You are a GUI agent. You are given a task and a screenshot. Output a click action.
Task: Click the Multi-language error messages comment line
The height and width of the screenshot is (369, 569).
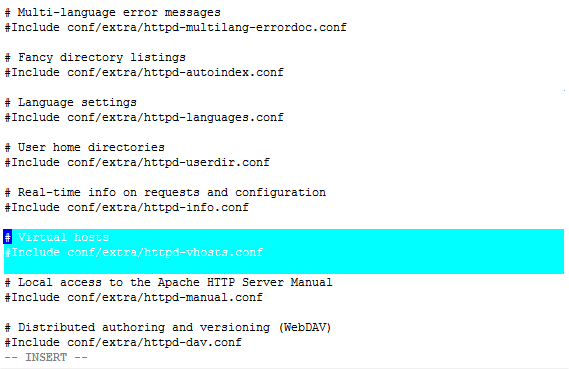coord(112,13)
